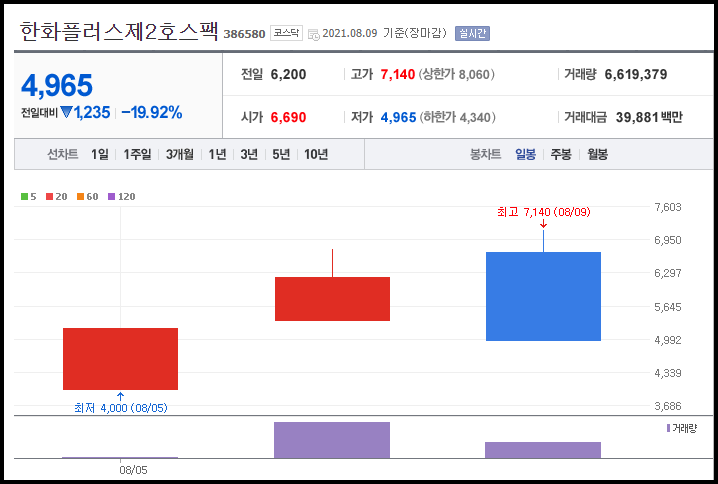Click the red 20-day moving average swatch

49,196
